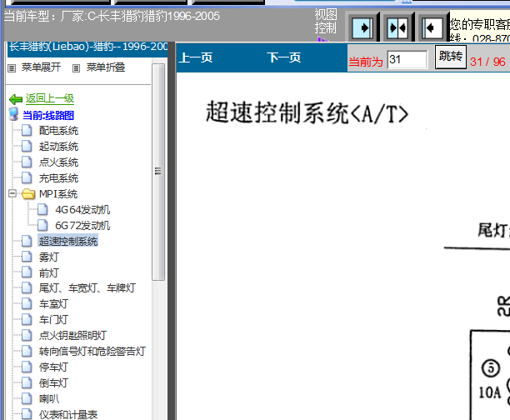510x420 pixels.
Task: Click the document icon beside 雾灯
Action: pos(27,257)
